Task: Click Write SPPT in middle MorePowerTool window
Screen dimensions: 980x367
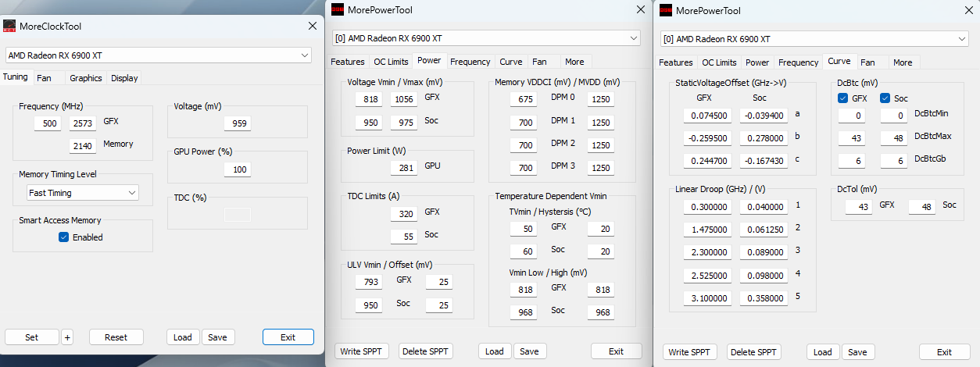Action: click(362, 351)
